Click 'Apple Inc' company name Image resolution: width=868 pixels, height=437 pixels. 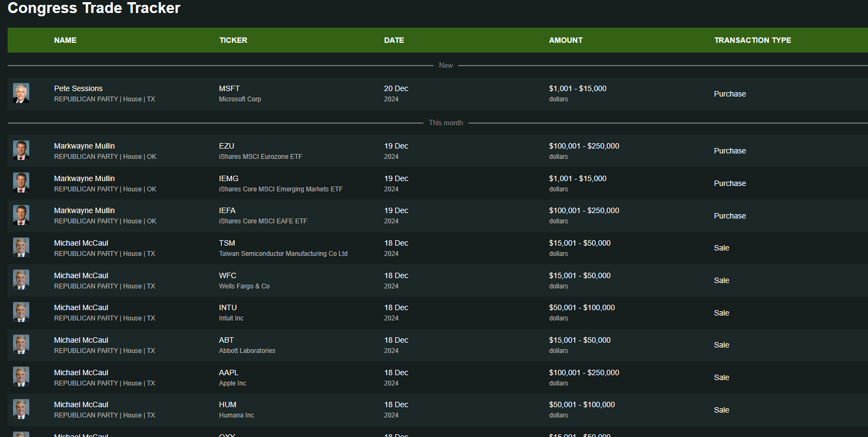(233, 383)
